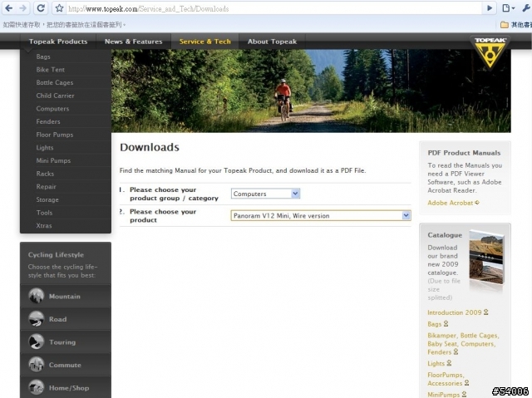Click the Mountain lifestyle icon
This screenshot has height=398, width=532.
click(36, 296)
